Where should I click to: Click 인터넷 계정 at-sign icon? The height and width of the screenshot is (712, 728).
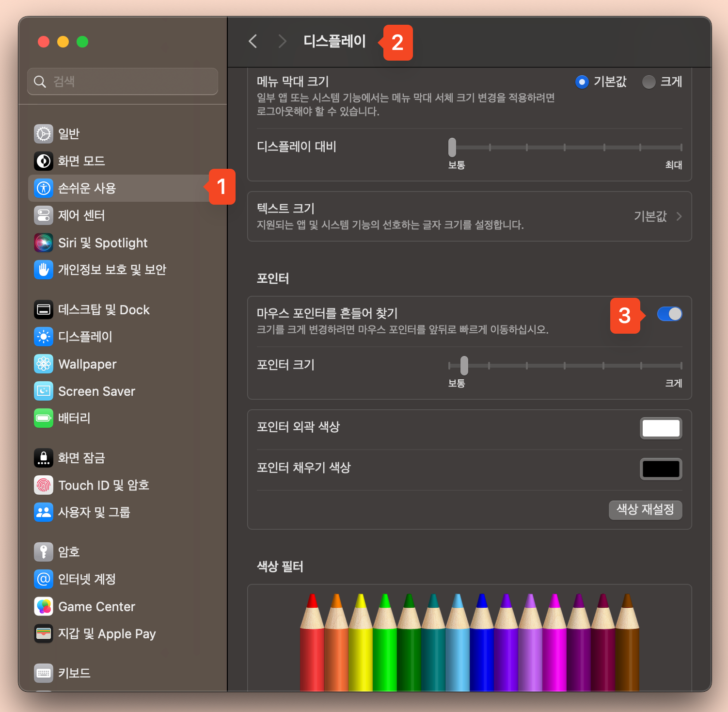44,579
